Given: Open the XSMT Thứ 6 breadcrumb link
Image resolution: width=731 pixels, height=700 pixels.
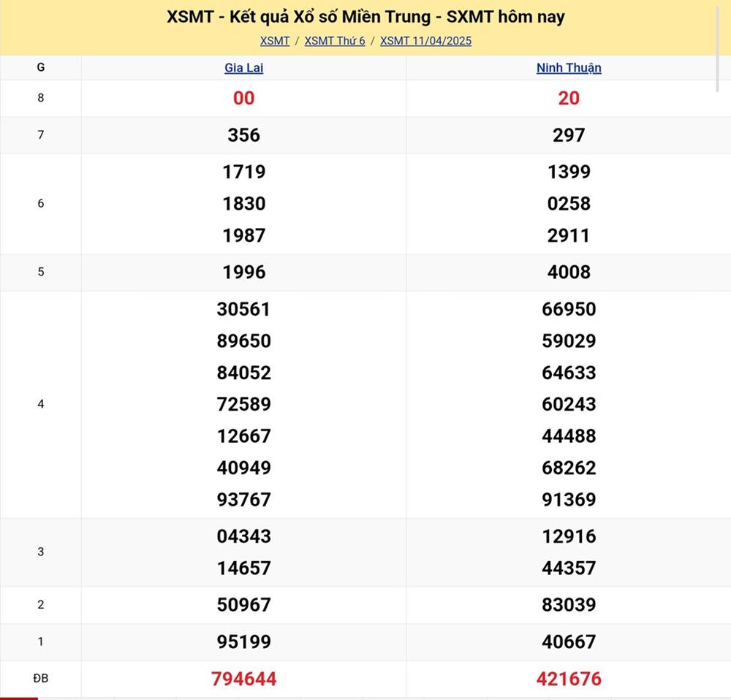Looking at the screenshot, I should [335, 41].
